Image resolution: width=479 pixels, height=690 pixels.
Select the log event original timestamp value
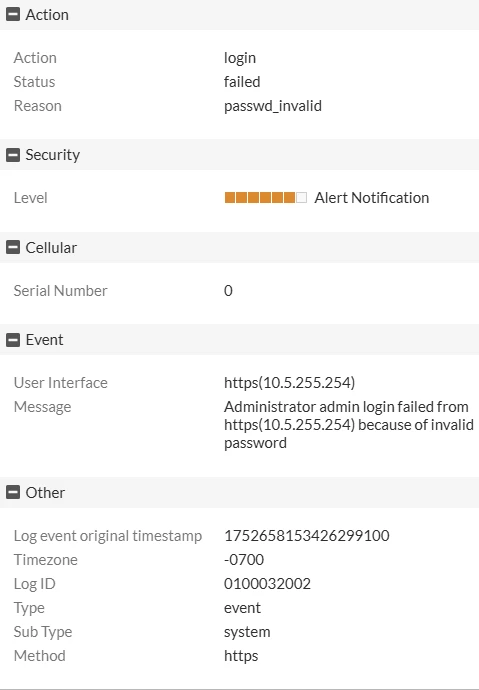pyautogui.click(x=307, y=536)
